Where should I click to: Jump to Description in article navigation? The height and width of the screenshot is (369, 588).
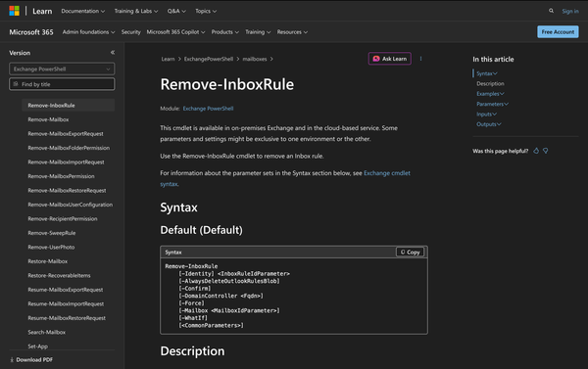(x=490, y=83)
